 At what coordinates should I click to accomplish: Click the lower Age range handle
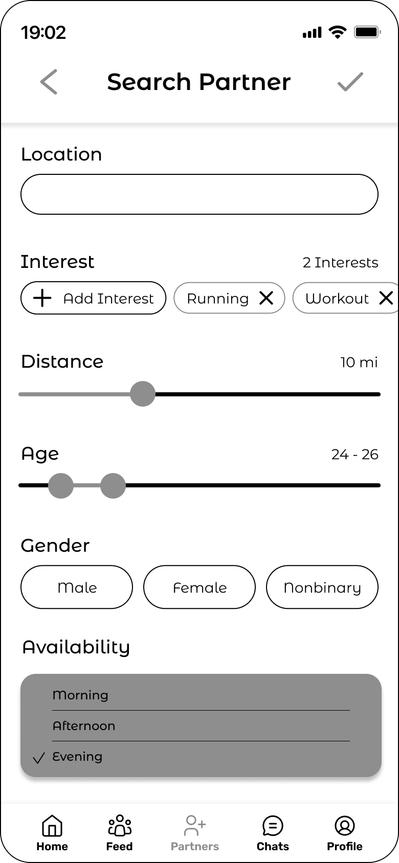click(61, 485)
